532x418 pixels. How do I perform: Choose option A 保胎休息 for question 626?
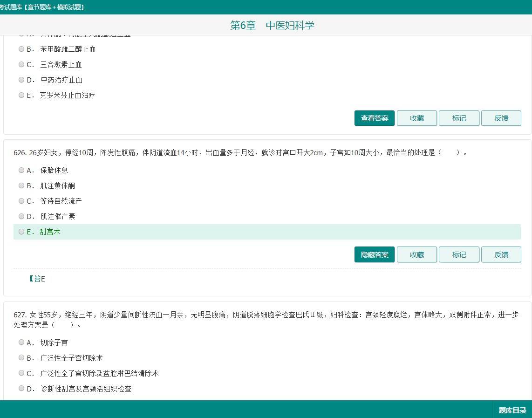(21, 170)
